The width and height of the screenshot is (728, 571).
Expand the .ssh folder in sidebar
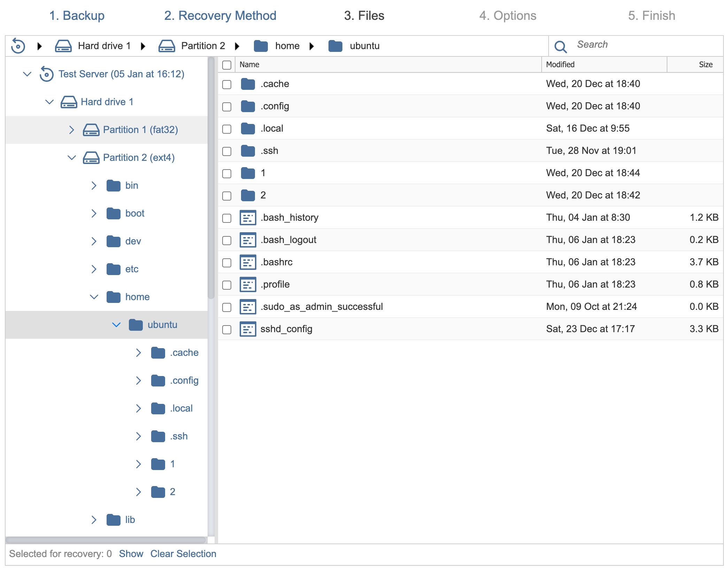(138, 436)
